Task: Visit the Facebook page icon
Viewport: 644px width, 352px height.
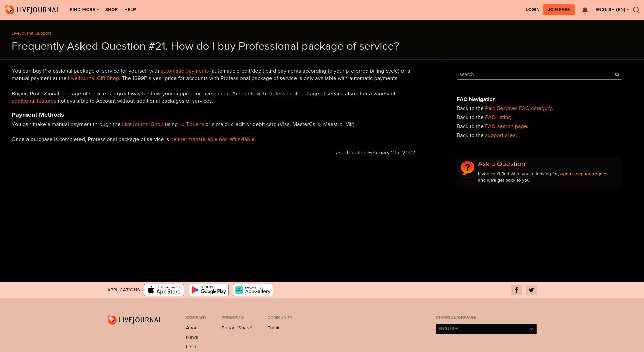Action: (x=517, y=290)
